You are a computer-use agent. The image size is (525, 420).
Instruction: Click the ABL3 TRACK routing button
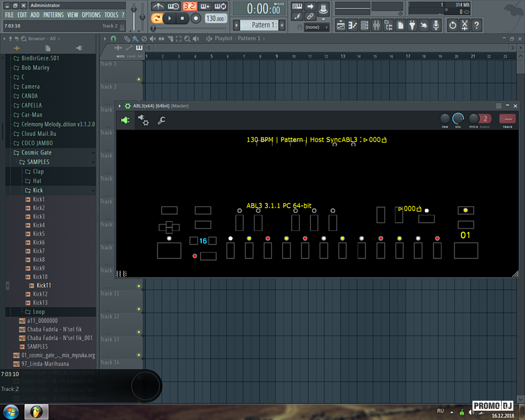point(507,119)
